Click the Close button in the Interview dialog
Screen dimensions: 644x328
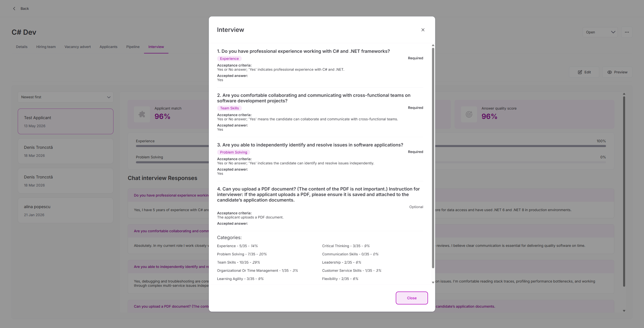412,298
